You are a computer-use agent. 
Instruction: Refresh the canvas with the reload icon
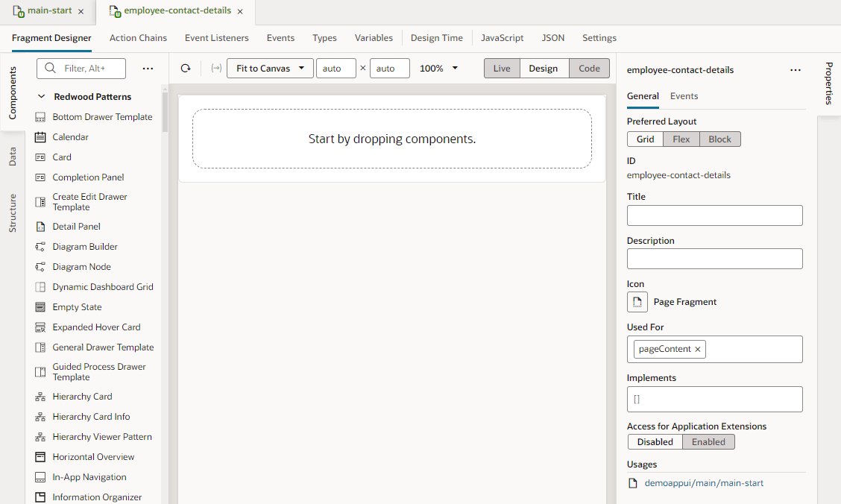pos(185,68)
